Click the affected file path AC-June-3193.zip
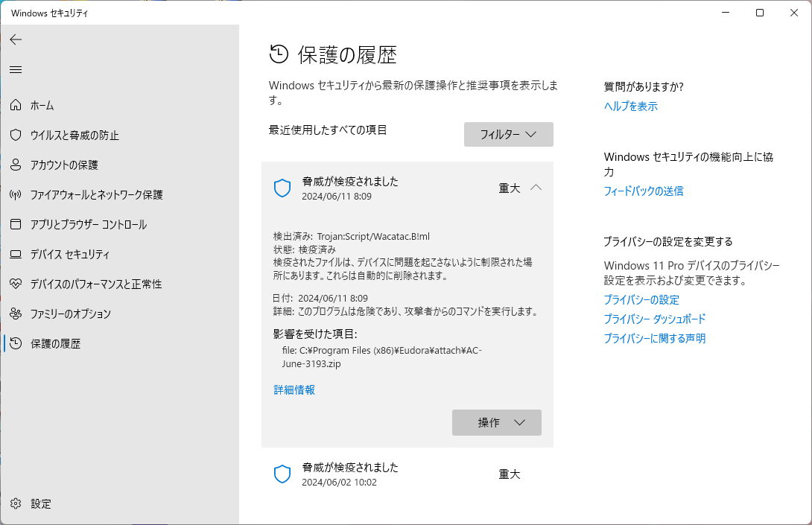Screen dimensions: 812x525 point(381,357)
